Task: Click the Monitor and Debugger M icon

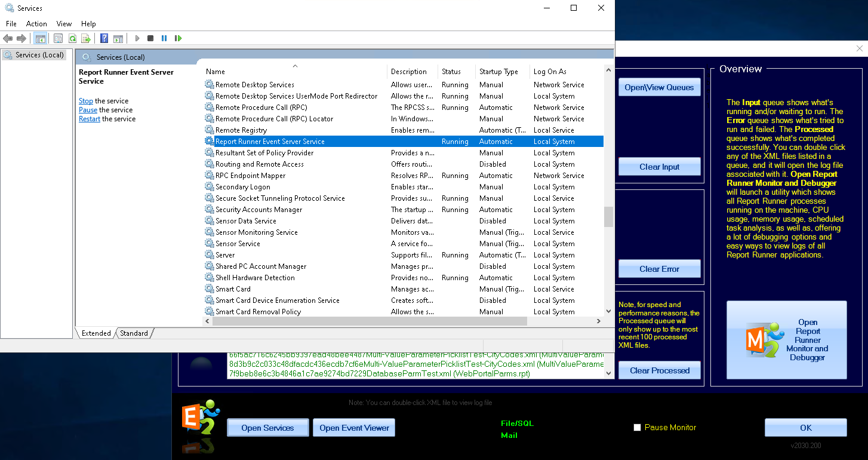Action: tap(766, 340)
